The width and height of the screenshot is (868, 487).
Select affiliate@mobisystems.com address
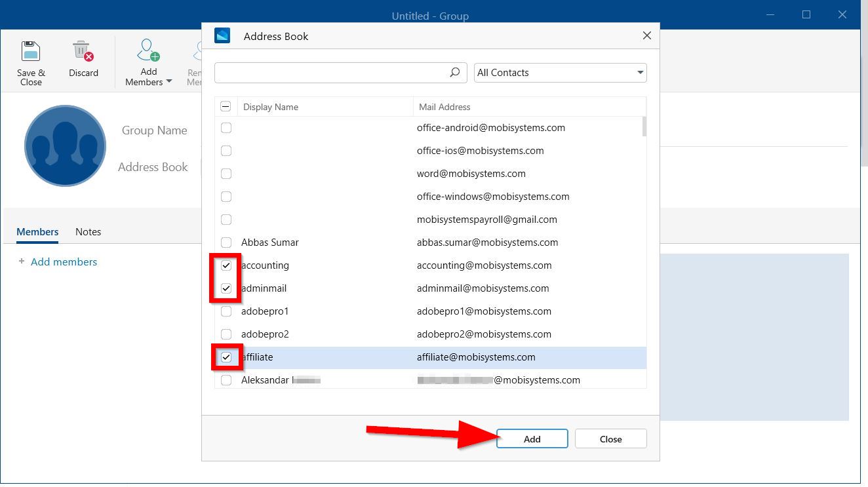coord(476,357)
